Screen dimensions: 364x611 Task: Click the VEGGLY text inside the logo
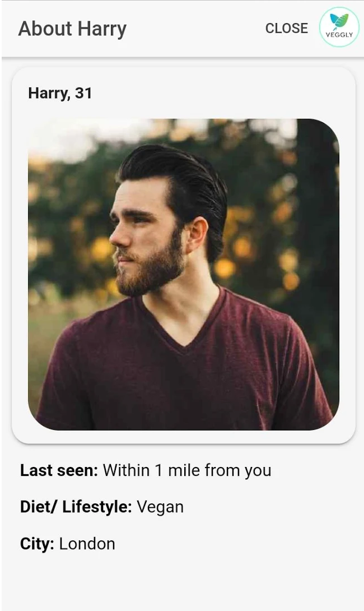pos(339,35)
